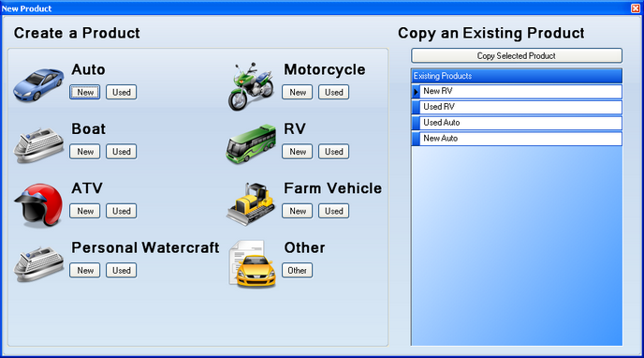Click the row arrow indicator beside New RV

click(416, 91)
